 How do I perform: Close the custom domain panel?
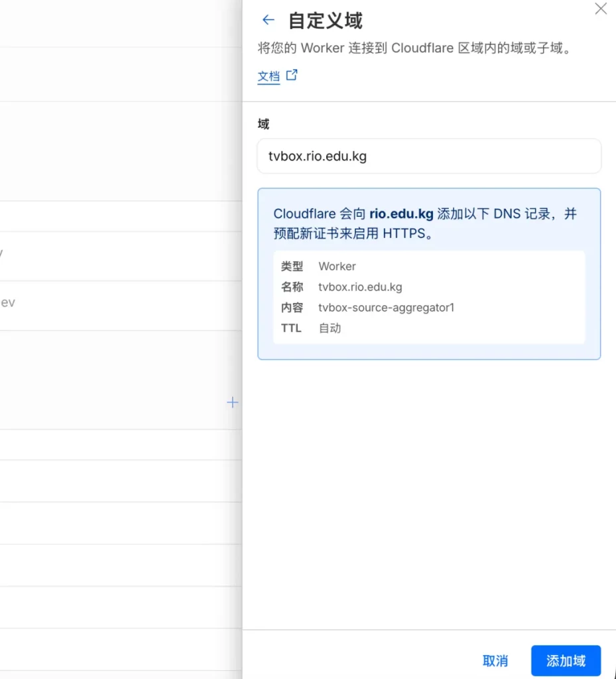600,8
